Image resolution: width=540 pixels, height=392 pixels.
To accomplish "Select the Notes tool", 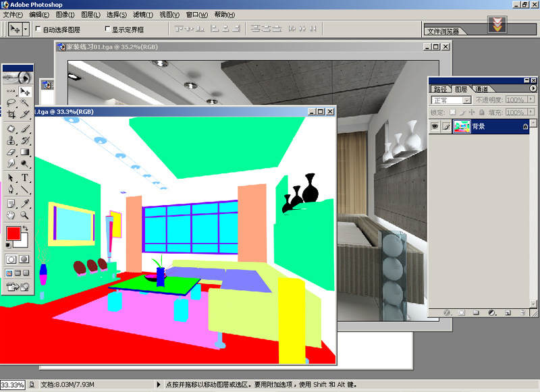I will tap(11, 204).
